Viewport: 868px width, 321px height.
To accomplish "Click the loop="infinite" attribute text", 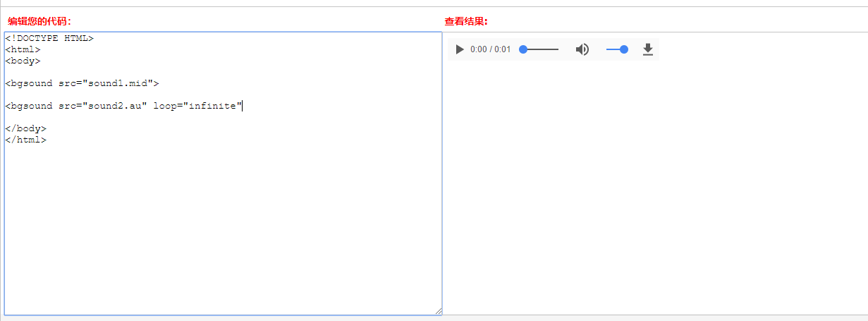I will [x=197, y=106].
